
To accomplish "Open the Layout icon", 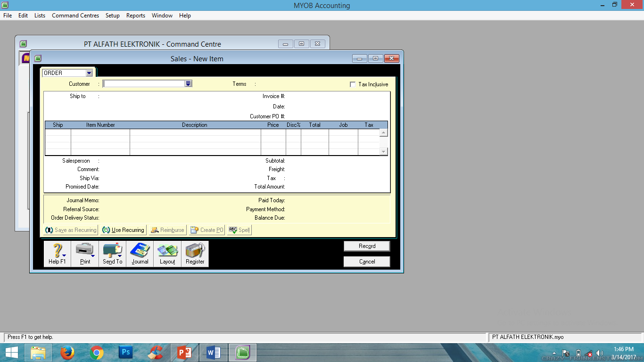I will pos(167,254).
